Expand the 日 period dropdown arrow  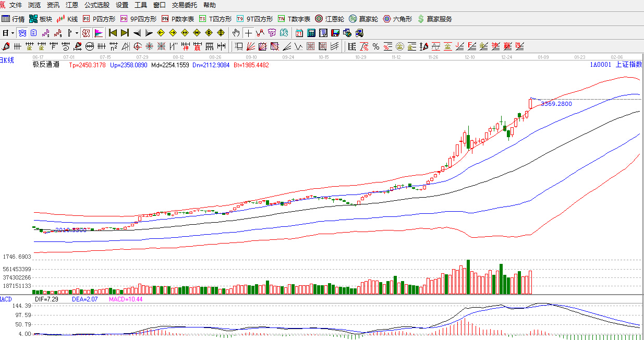[x=13, y=33]
